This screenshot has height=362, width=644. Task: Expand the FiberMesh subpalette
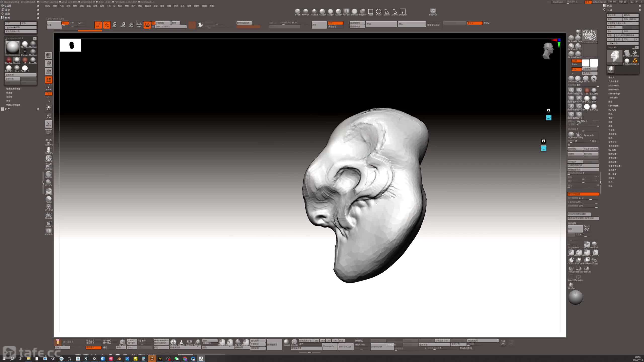click(x=613, y=106)
